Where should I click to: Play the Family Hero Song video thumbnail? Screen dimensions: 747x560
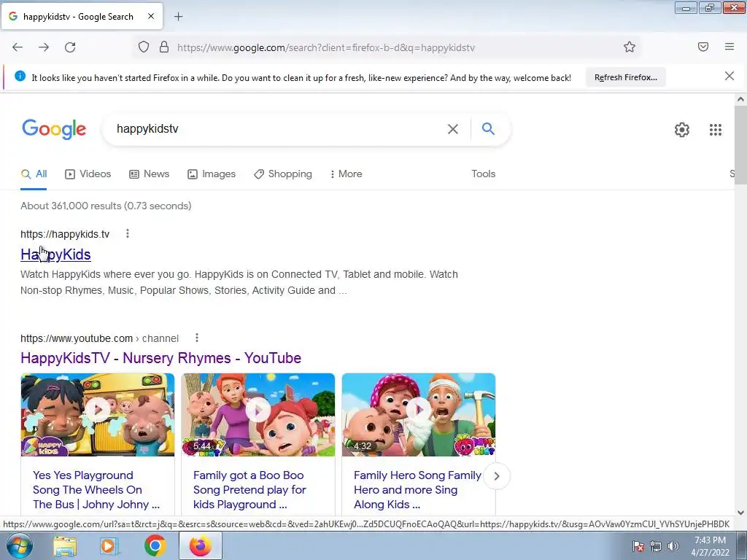418,414
